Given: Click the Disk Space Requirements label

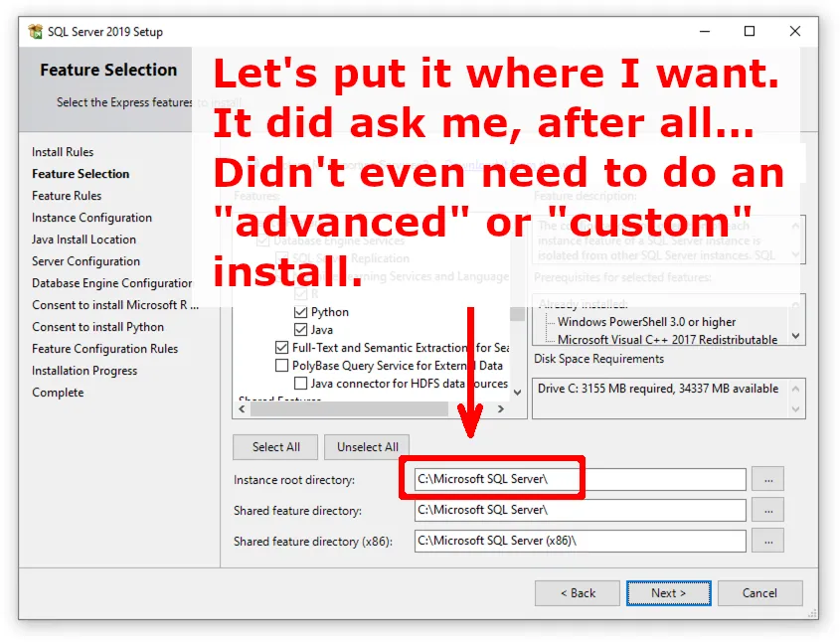Looking at the screenshot, I should (x=598, y=359).
